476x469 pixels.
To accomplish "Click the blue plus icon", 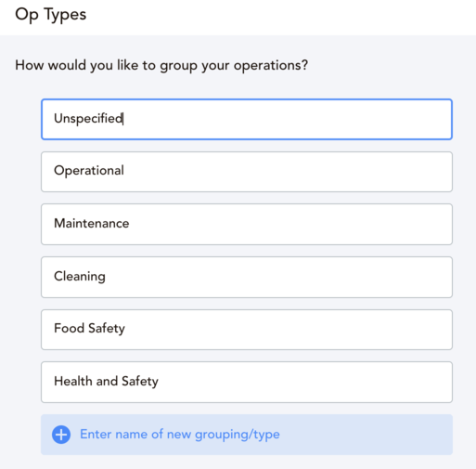I will click(61, 435).
